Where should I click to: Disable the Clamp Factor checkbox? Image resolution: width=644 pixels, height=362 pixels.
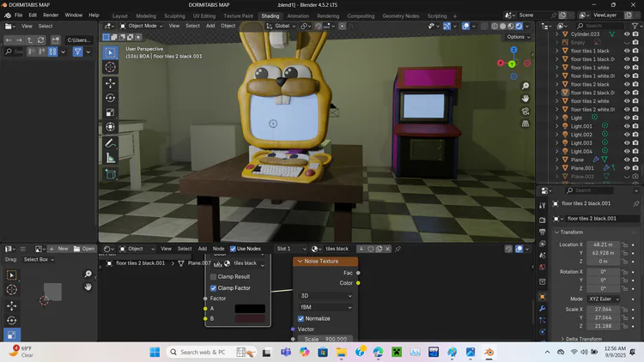[x=213, y=288]
